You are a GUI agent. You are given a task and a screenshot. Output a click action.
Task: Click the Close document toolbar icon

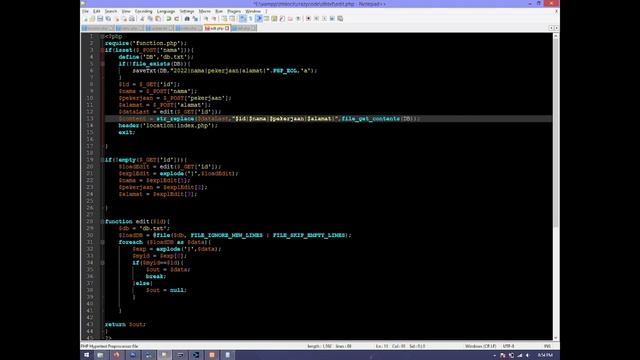coord(117,19)
